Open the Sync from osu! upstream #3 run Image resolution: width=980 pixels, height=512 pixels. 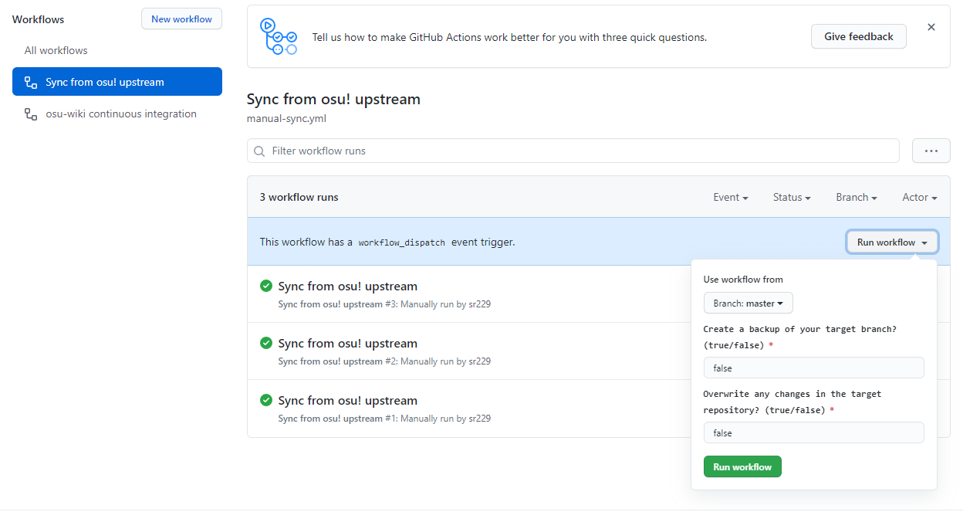[347, 286]
